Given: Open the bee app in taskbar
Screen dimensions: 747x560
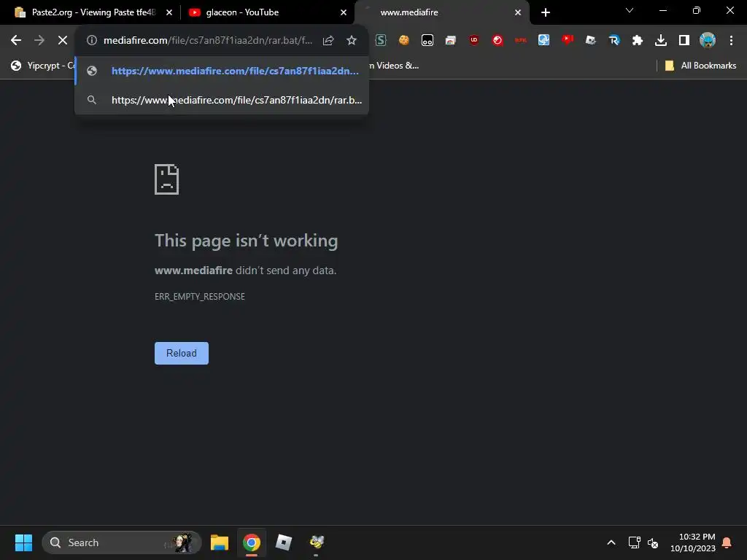Looking at the screenshot, I should pyautogui.click(x=317, y=542).
